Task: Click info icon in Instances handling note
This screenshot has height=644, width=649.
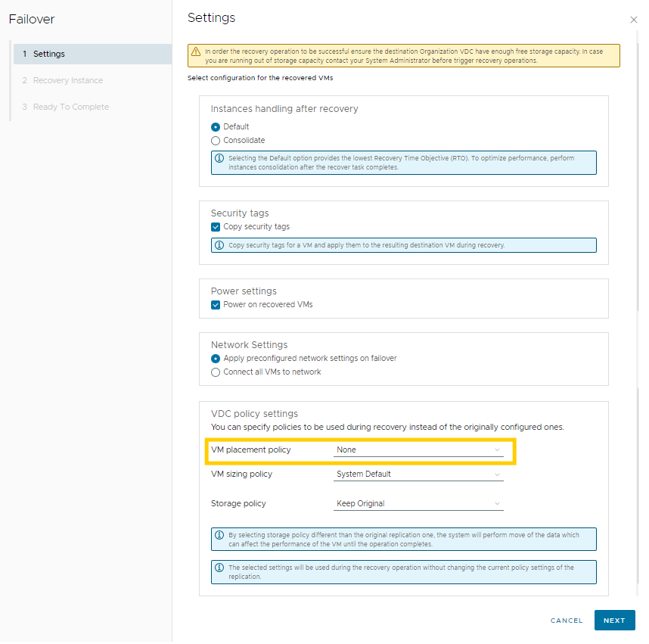Action: pyautogui.click(x=219, y=158)
